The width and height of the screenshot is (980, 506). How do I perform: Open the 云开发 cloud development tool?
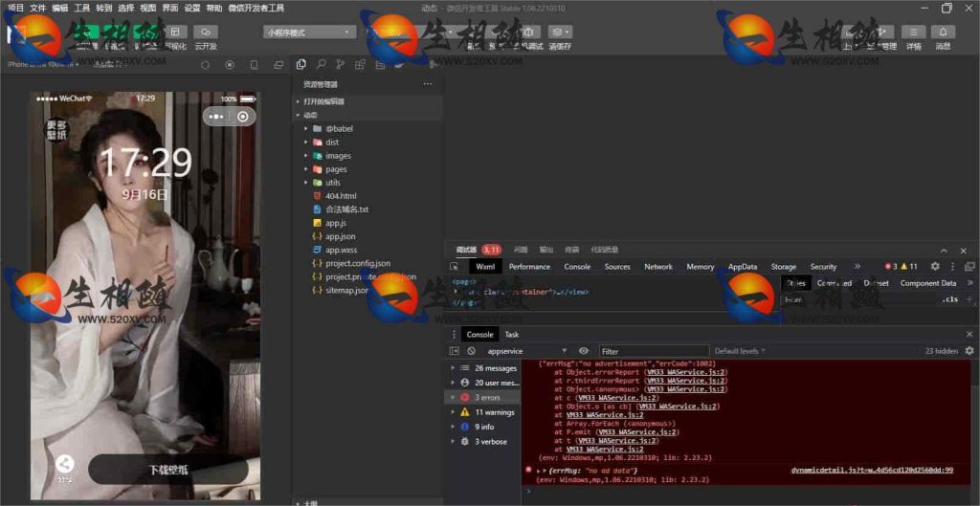click(x=206, y=37)
